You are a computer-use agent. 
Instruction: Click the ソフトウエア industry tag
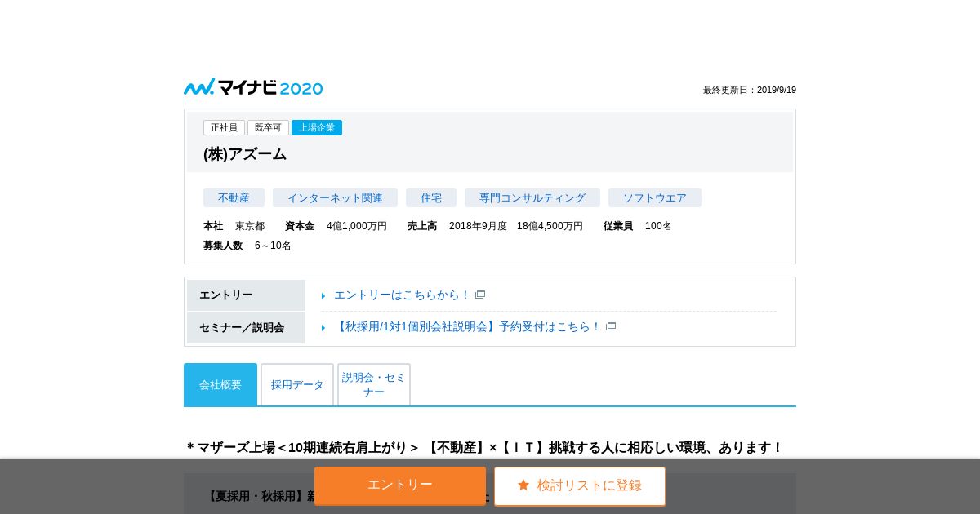click(x=655, y=197)
